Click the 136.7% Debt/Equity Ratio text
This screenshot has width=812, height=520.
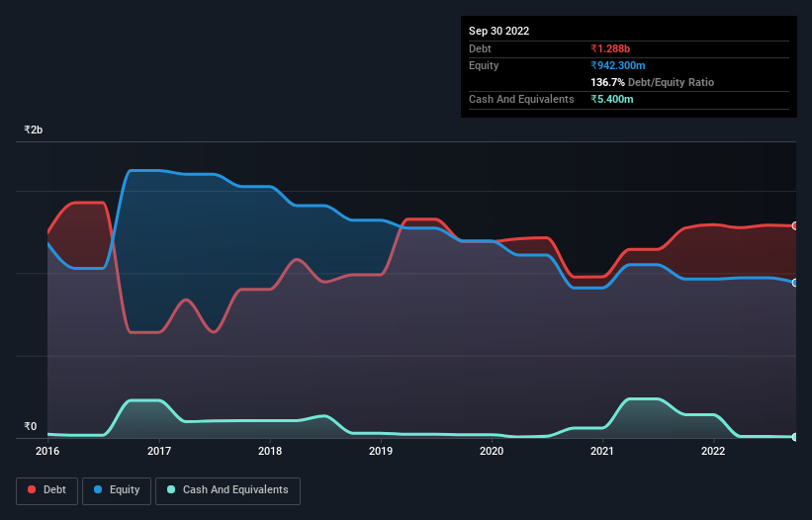[652, 82]
